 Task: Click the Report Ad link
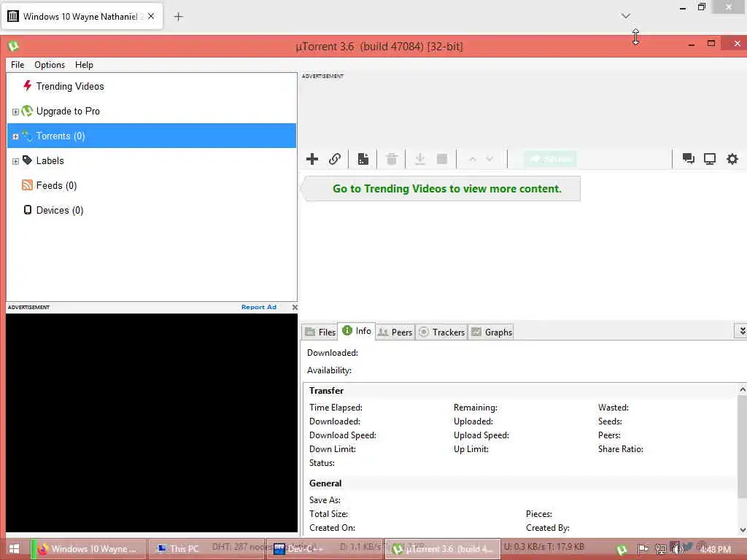coord(259,307)
